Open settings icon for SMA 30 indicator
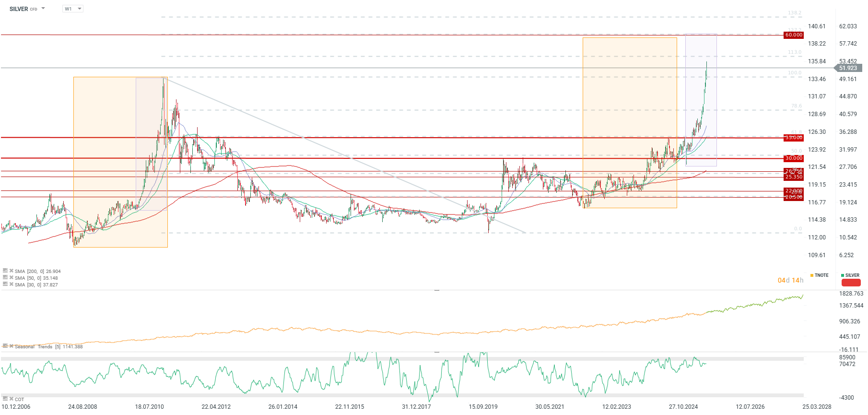Viewport: 868px width, 415px height. [x=5, y=284]
